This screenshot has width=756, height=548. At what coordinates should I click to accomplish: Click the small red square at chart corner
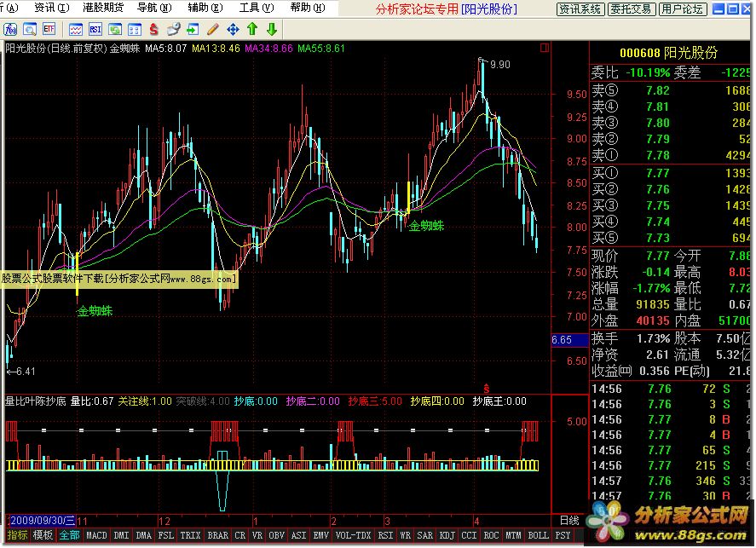pos(545,48)
